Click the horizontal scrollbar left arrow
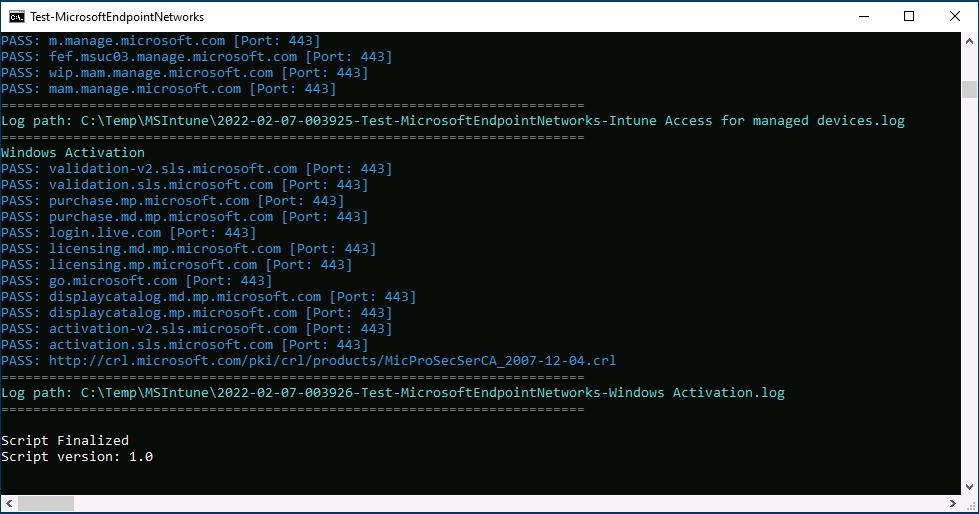The image size is (979, 514). tap(9, 503)
